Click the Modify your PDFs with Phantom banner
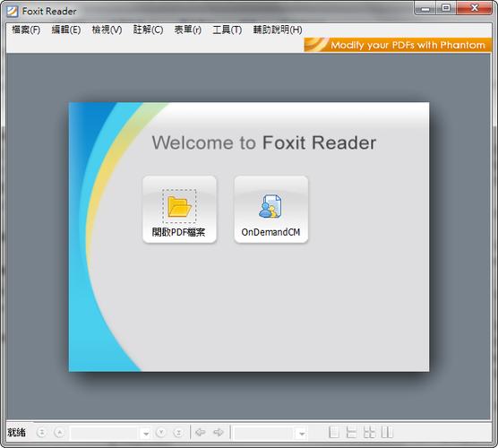498x448 pixels. [x=398, y=45]
